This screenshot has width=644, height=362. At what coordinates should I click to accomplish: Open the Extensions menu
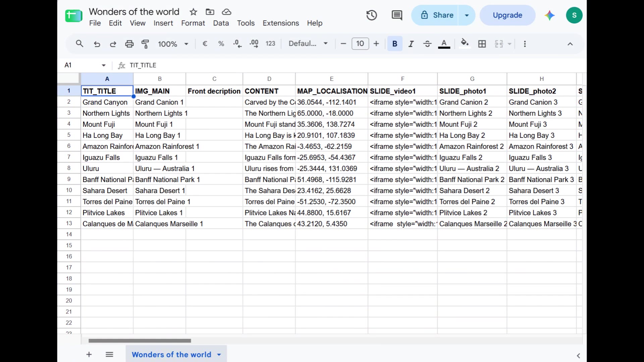click(281, 23)
